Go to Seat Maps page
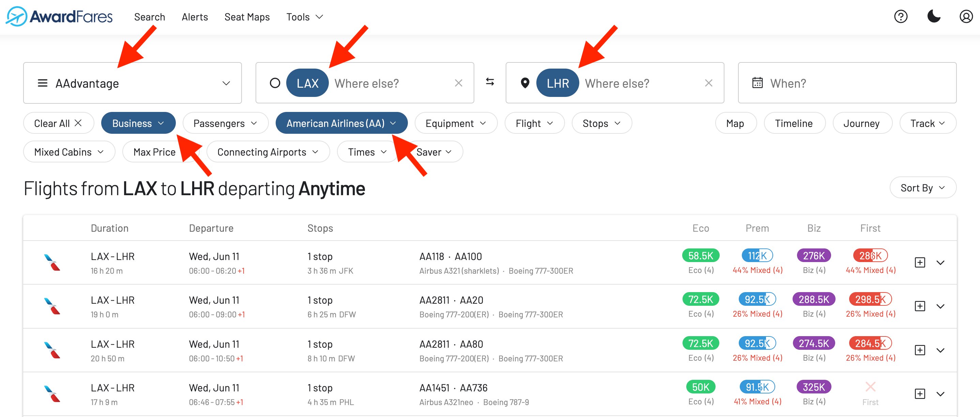 click(247, 17)
